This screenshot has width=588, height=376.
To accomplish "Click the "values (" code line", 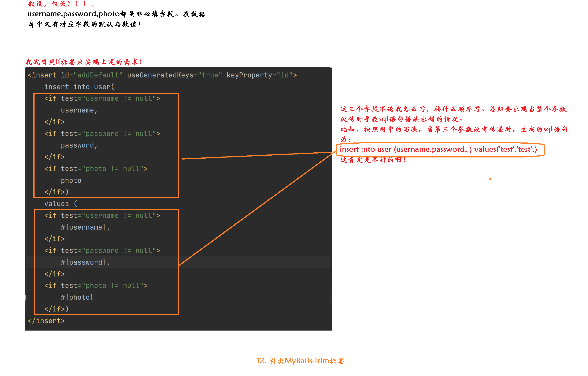I will [x=61, y=204].
